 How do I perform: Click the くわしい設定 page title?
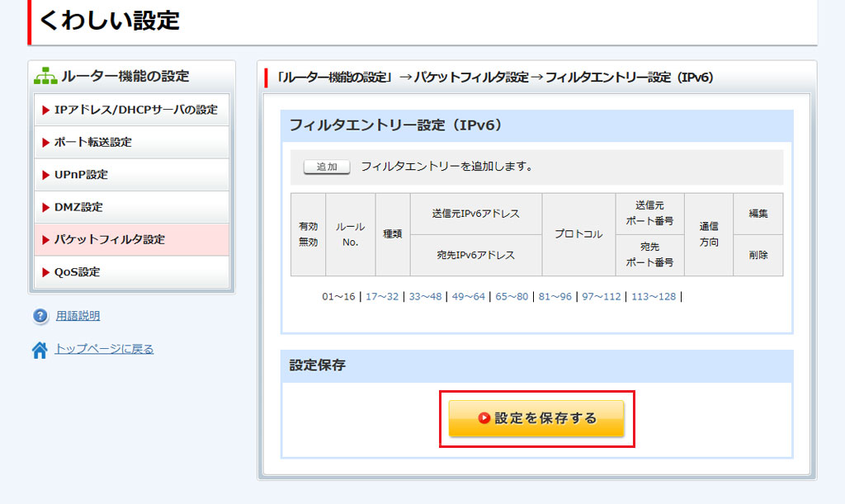[110, 21]
